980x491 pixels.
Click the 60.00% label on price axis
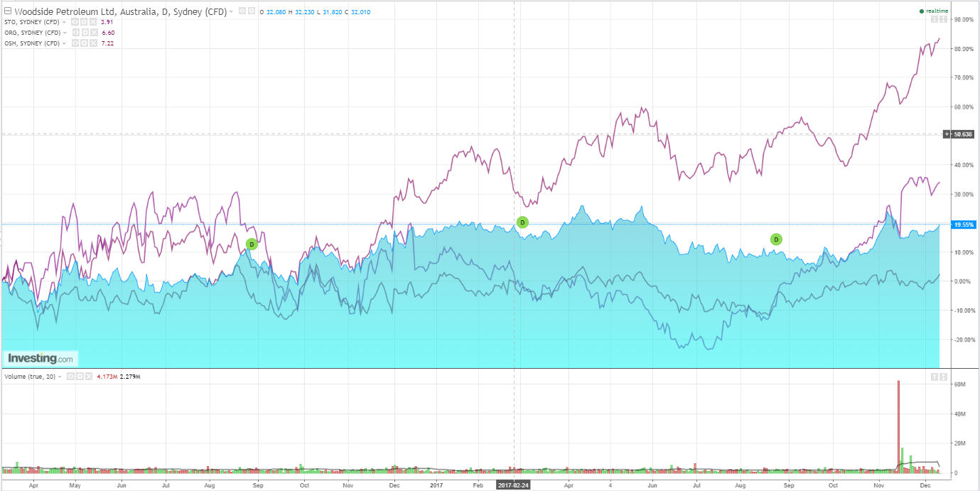coord(964,107)
